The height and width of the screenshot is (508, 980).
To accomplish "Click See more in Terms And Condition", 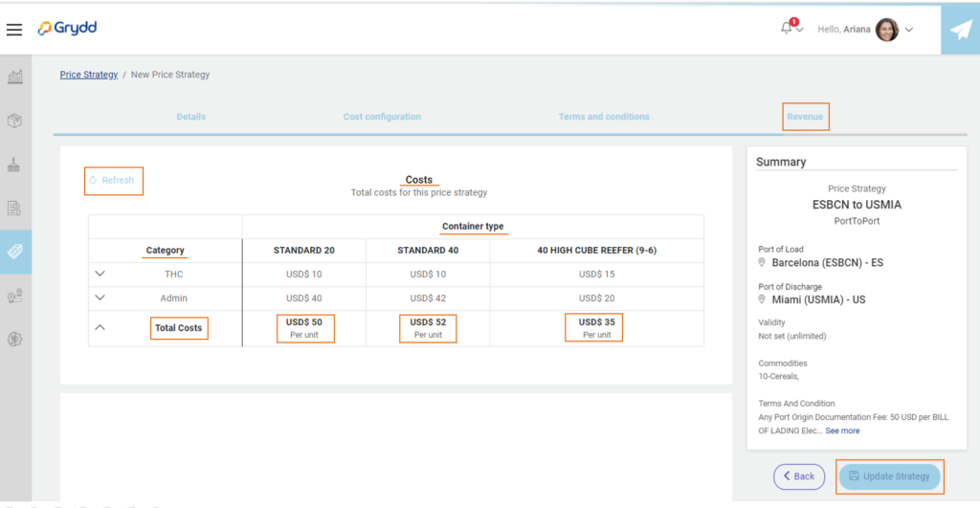I will click(842, 431).
